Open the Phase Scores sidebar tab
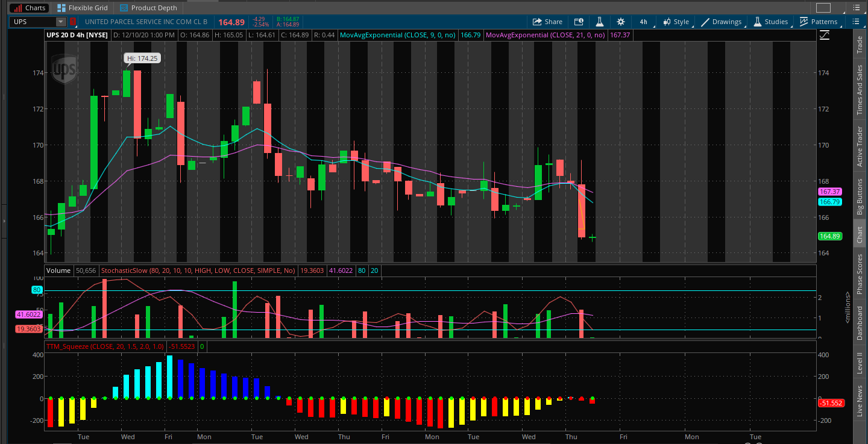Viewport: 868px width, 444px height. click(x=860, y=274)
